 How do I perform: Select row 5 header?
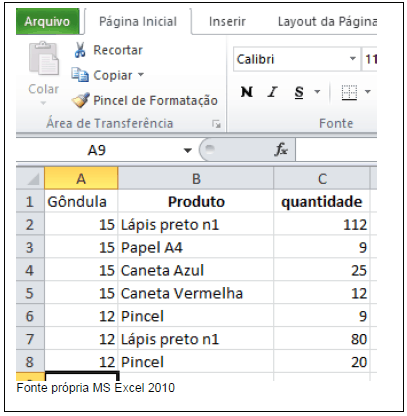click(30, 293)
